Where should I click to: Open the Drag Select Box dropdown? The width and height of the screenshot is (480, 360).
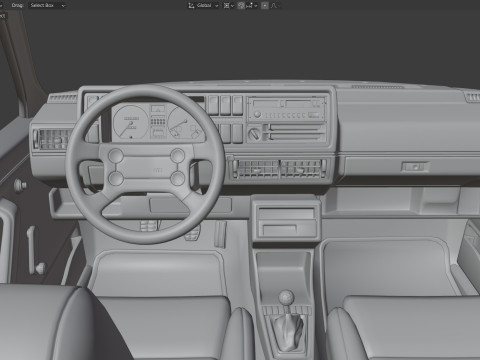tap(48, 5)
